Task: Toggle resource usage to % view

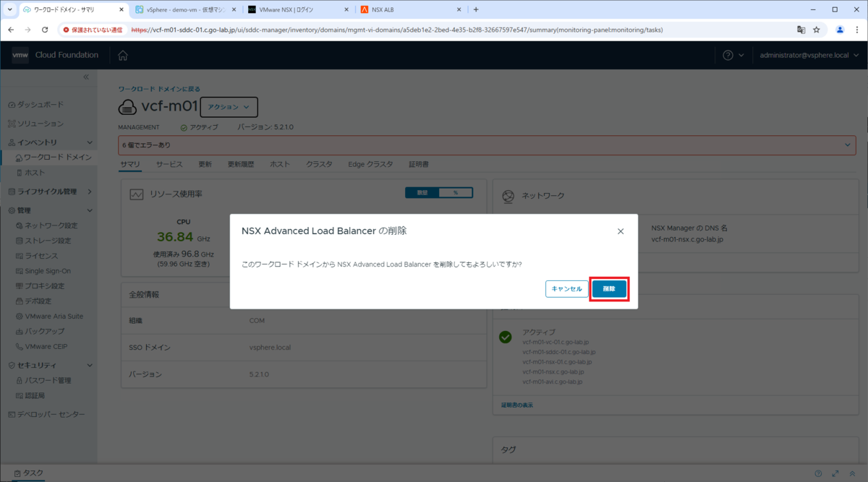Action: click(x=456, y=193)
